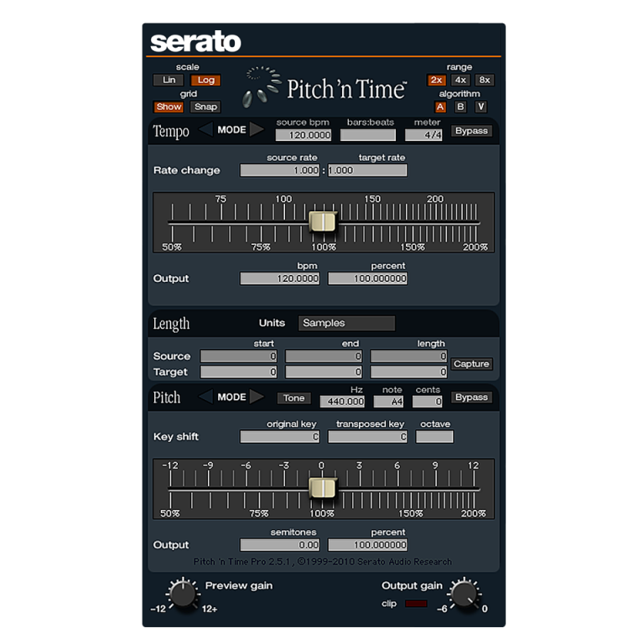644x644 pixels.
Task: Click the clip indicator light
Action: point(416,604)
